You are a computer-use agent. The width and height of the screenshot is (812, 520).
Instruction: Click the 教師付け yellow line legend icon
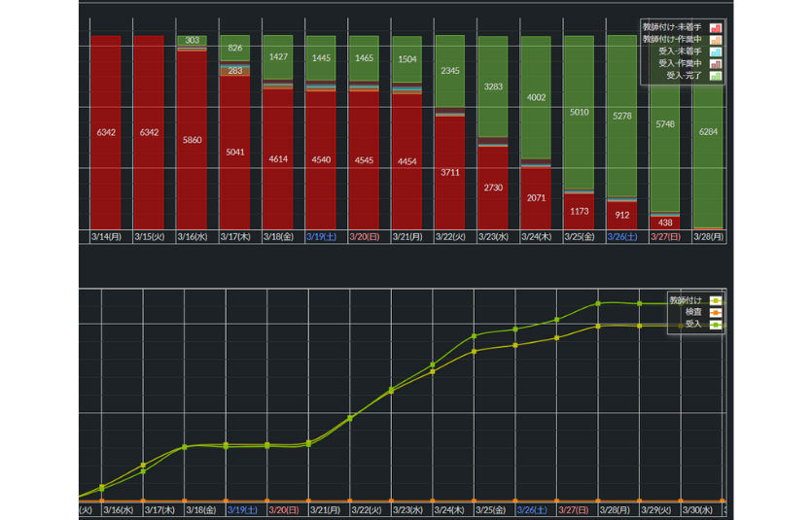coord(716,300)
